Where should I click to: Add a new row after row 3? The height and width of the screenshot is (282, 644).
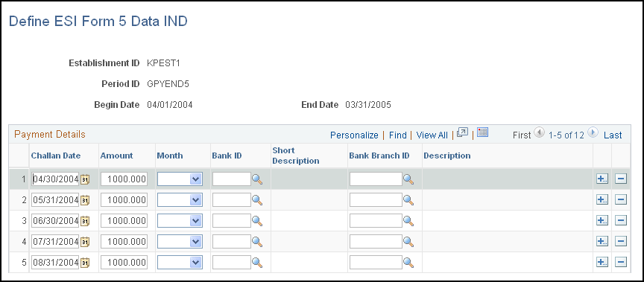pyautogui.click(x=602, y=221)
